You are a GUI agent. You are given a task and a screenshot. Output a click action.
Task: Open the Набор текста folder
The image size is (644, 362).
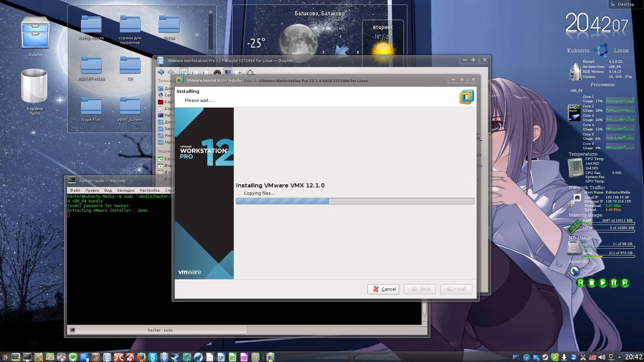pyautogui.click(x=91, y=28)
